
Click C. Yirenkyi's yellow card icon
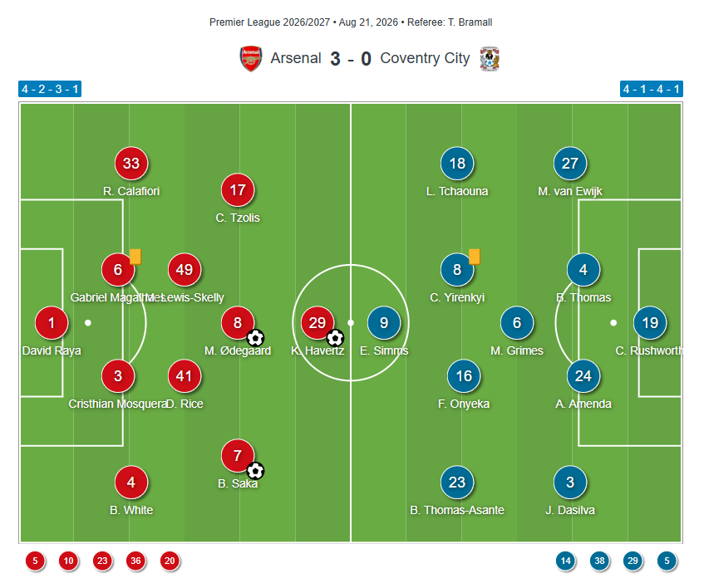point(475,257)
